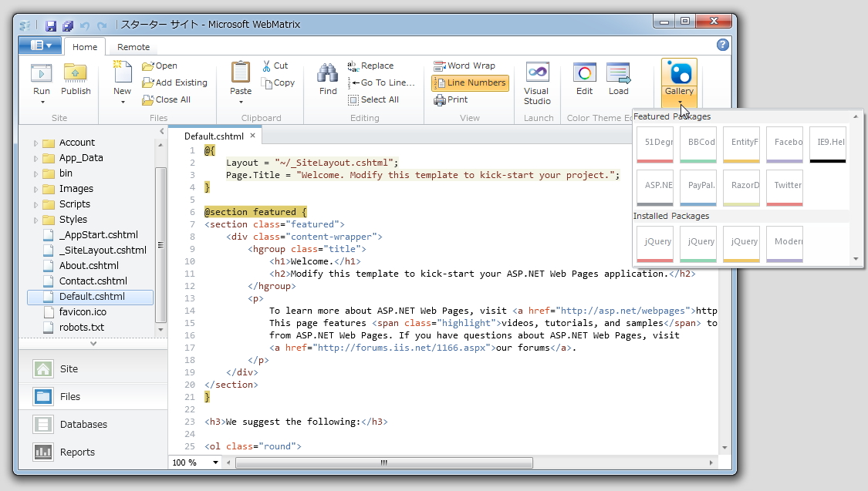868x491 pixels.
Task: Select the Default.cshtml editor tab
Action: pos(214,136)
